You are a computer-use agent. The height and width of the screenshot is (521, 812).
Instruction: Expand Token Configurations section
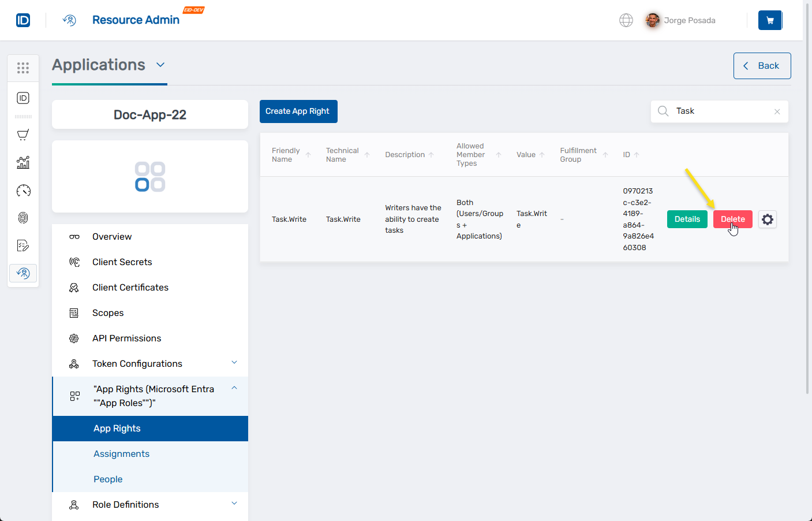tap(234, 363)
